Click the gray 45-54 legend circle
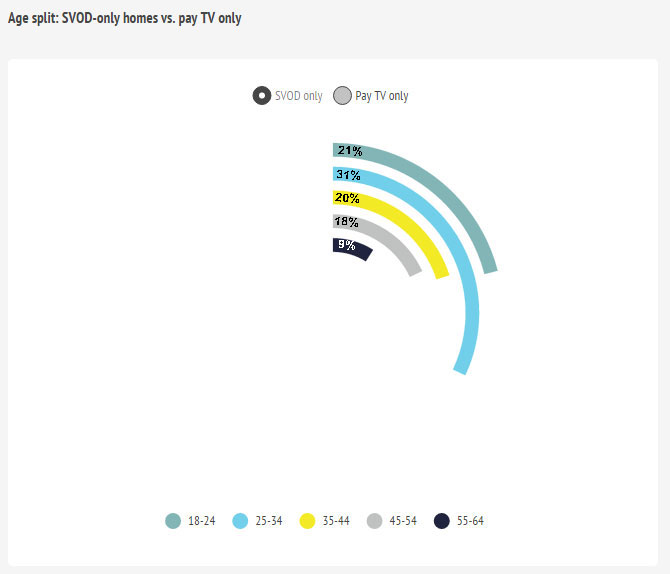The image size is (670, 574). (375, 521)
